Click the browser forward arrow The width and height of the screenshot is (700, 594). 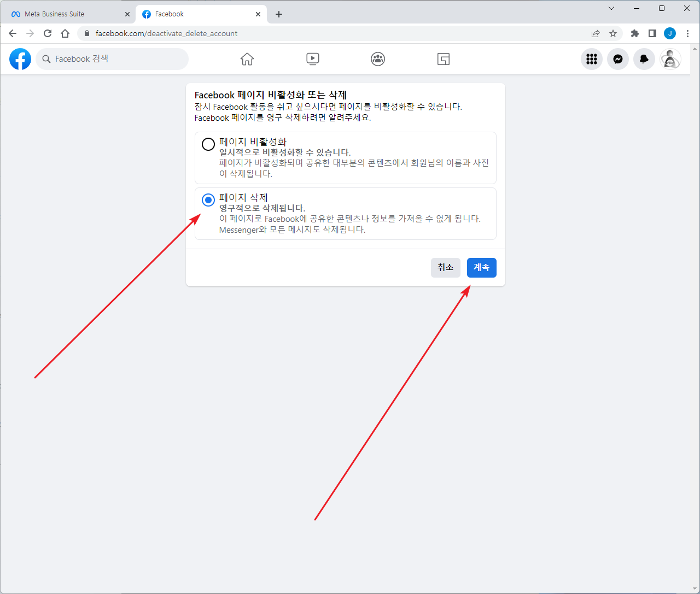click(30, 33)
